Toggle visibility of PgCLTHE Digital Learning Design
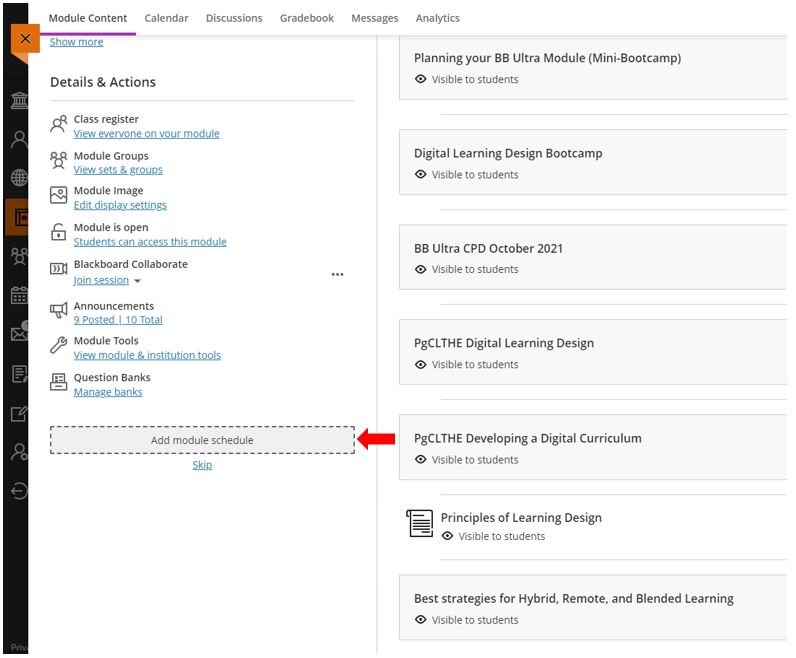This screenshot has height=658, width=796. (467, 365)
